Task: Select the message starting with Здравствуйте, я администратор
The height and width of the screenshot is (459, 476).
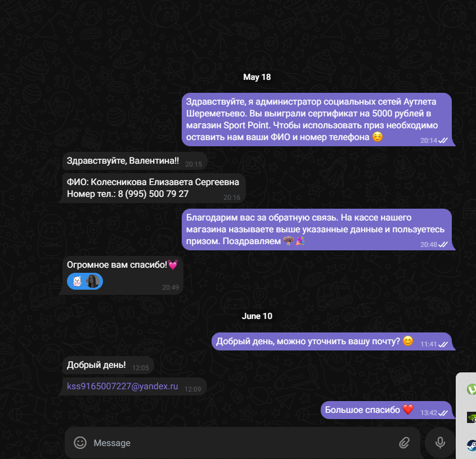Action: tap(317, 119)
